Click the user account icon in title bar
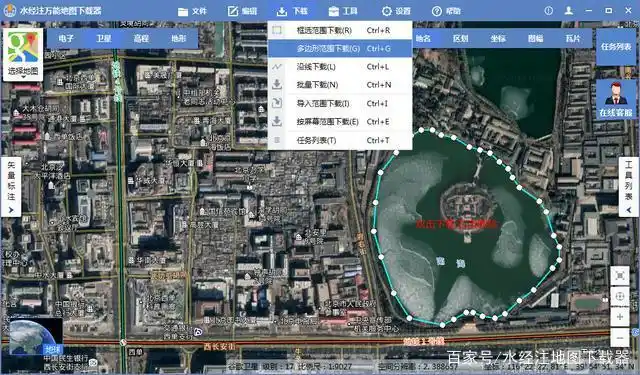This screenshot has height=375, width=640. (569, 11)
